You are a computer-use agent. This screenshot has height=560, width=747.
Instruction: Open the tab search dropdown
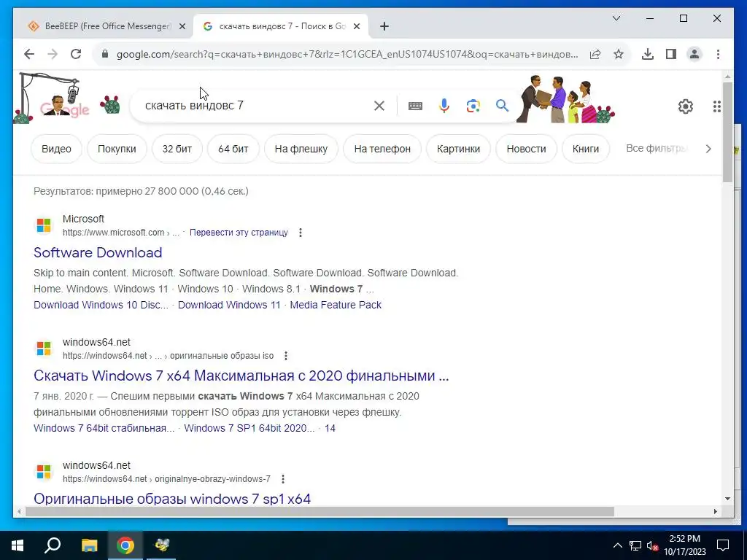(x=616, y=18)
